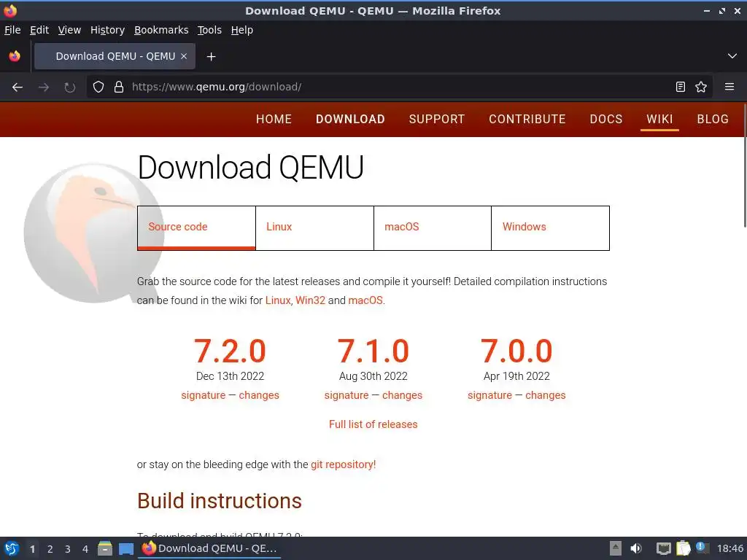Open the git repository link

(343, 464)
